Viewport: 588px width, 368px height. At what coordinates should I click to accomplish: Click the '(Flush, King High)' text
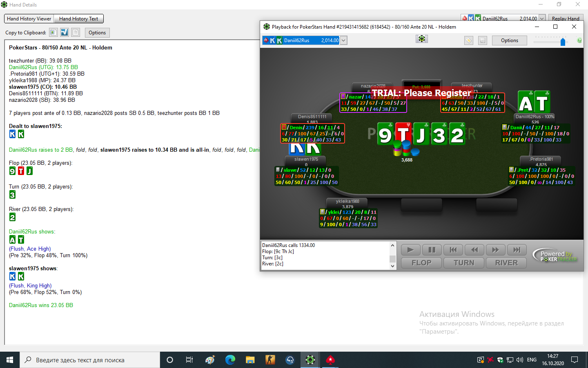(30, 285)
